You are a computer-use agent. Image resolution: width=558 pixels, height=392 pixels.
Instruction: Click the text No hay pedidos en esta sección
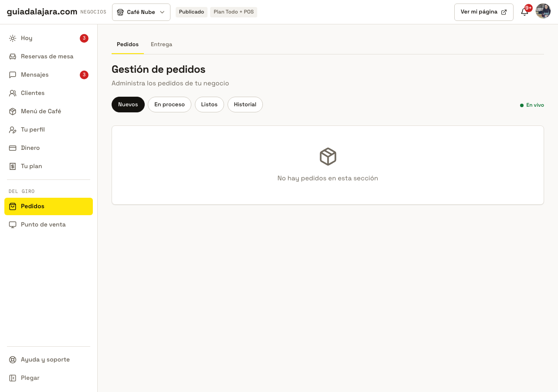click(328, 178)
